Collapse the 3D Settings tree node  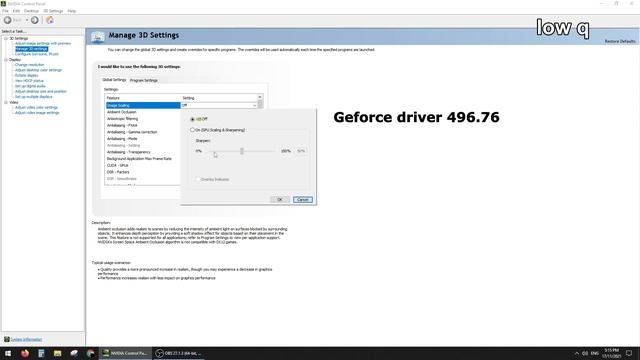pos(6,38)
